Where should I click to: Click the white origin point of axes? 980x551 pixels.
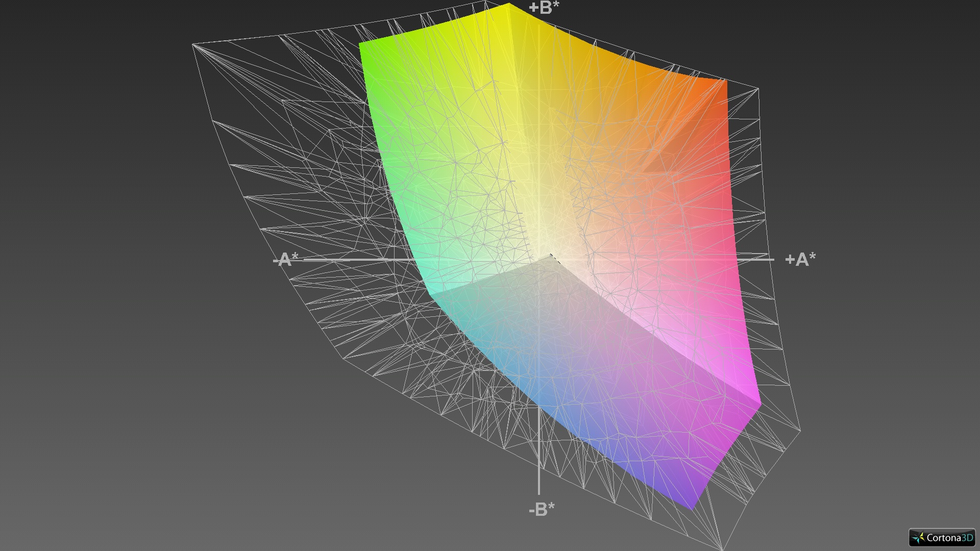(548, 255)
